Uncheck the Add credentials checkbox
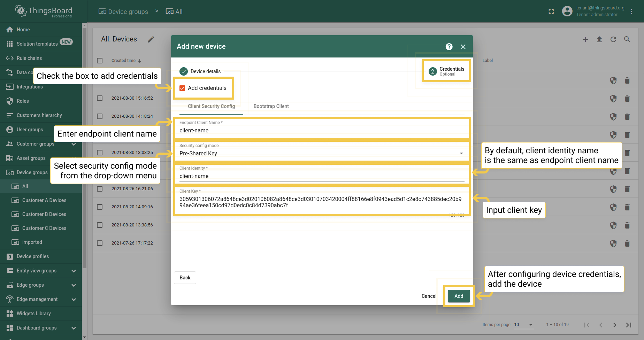644x340 pixels. pyautogui.click(x=182, y=88)
